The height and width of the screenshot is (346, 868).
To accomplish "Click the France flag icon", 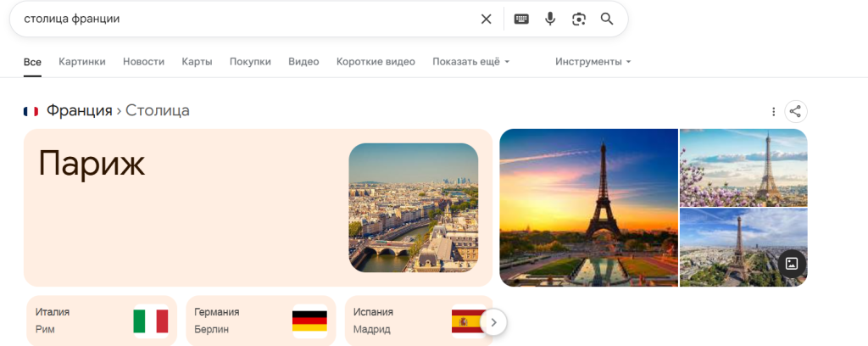I will (x=31, y=111).
